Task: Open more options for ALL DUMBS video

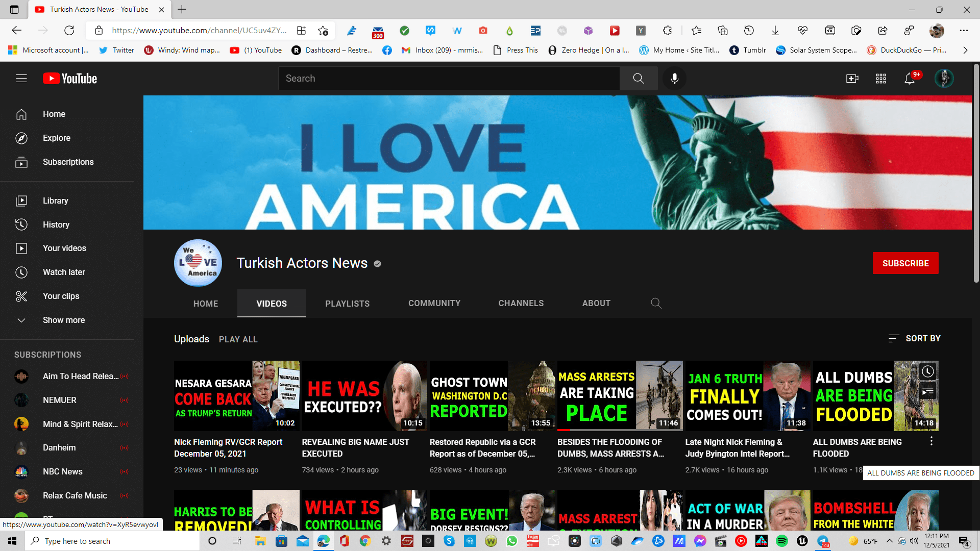Action: click(931, 441)
